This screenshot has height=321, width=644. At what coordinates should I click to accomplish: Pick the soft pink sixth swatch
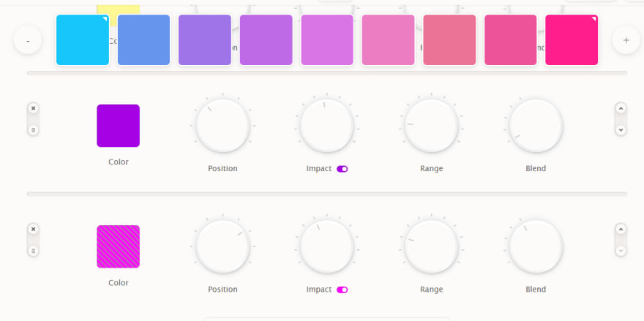tap(388, 39)
